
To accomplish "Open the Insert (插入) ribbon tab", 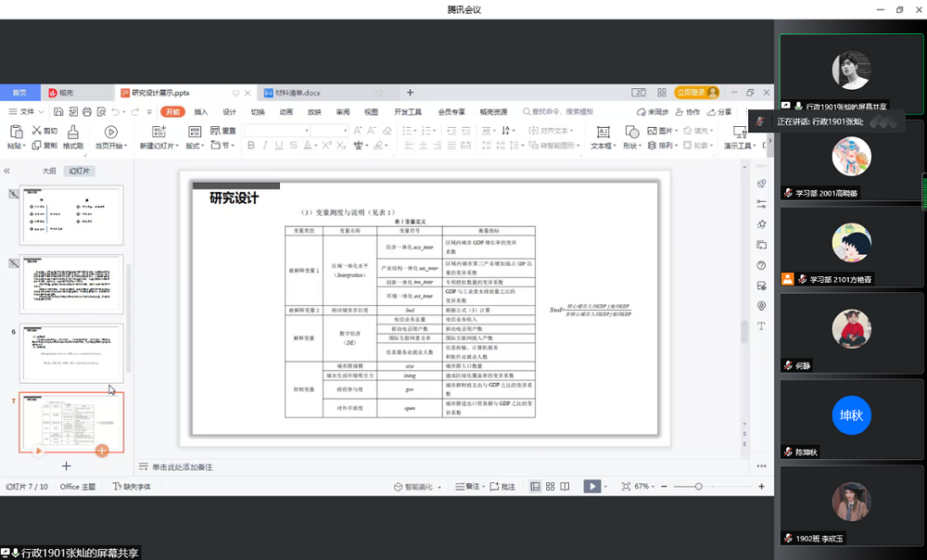I will pos(200,111).
